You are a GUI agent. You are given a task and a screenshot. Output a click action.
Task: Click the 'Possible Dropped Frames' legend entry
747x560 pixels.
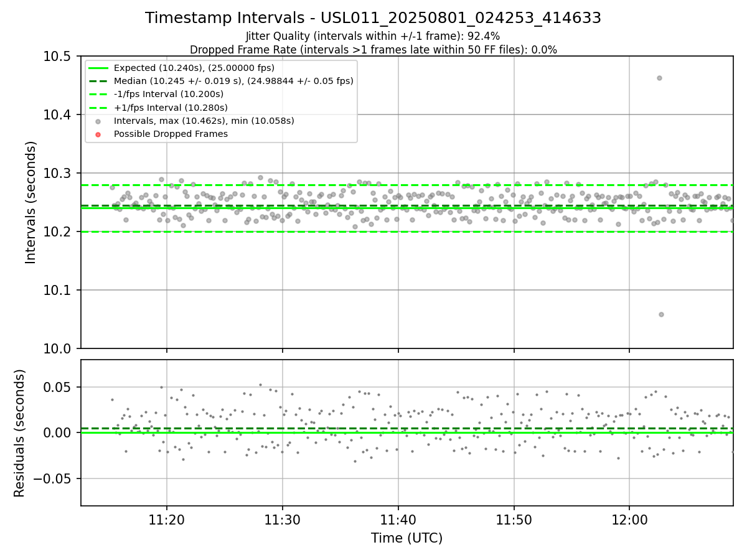171,134
